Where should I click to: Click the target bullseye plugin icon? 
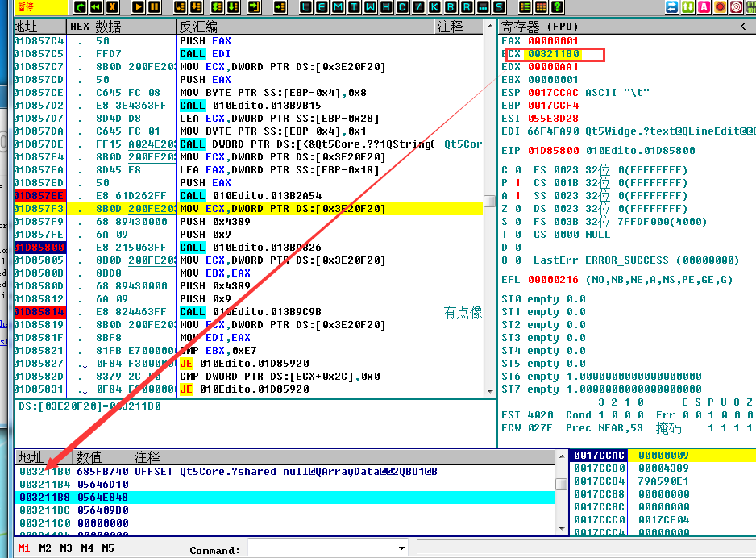pos(736,6)
